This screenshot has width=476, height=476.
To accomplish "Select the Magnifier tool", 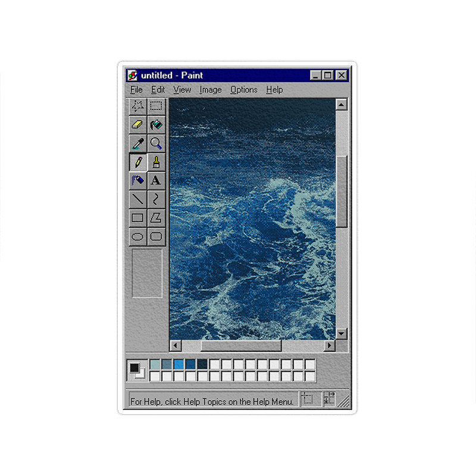I will click(156, 143).
